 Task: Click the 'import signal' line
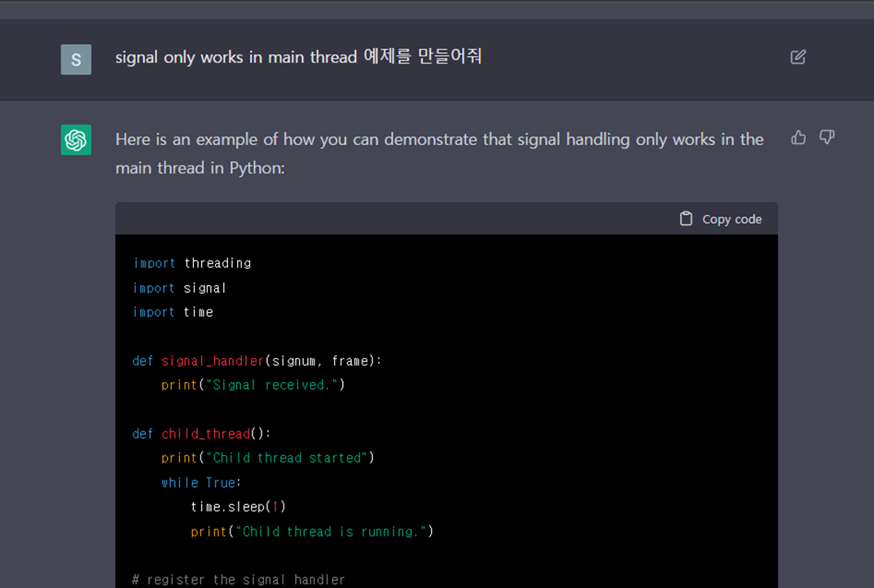coord(178,287)
